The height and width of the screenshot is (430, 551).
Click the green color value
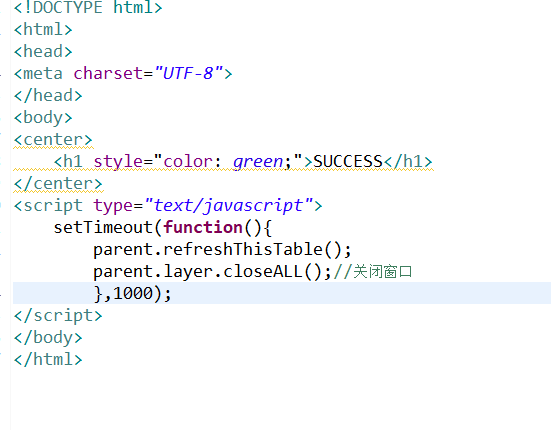pyautogui.click(x=258, y=162)
